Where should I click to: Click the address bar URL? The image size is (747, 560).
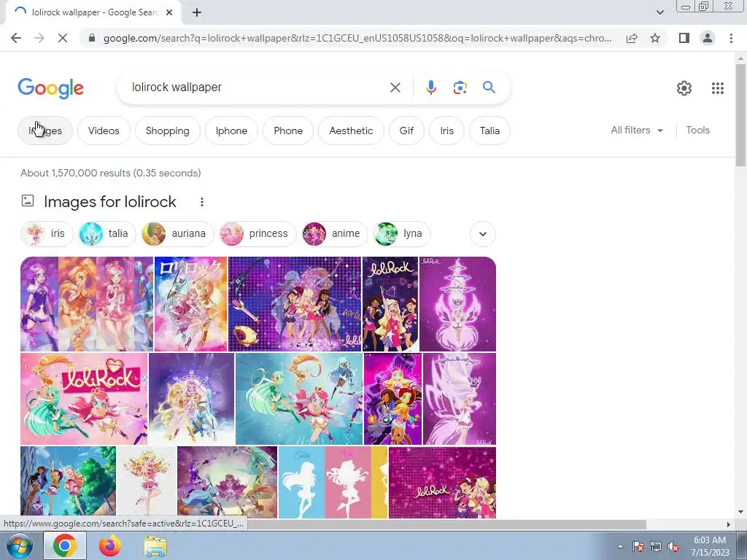(357, 38)
